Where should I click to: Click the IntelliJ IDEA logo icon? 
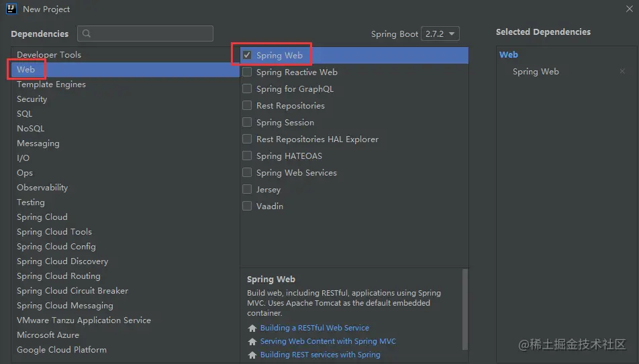point(11,9)
